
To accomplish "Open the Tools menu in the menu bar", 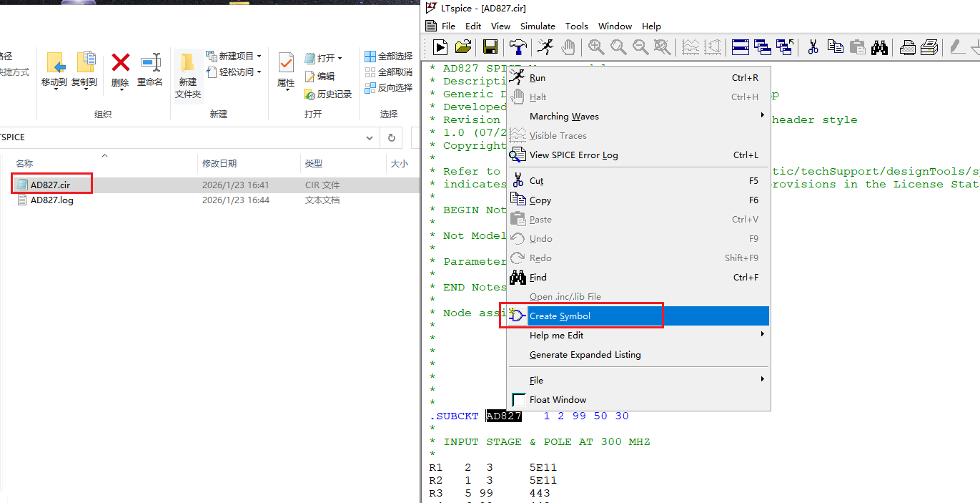I will (x=577, y=26).
